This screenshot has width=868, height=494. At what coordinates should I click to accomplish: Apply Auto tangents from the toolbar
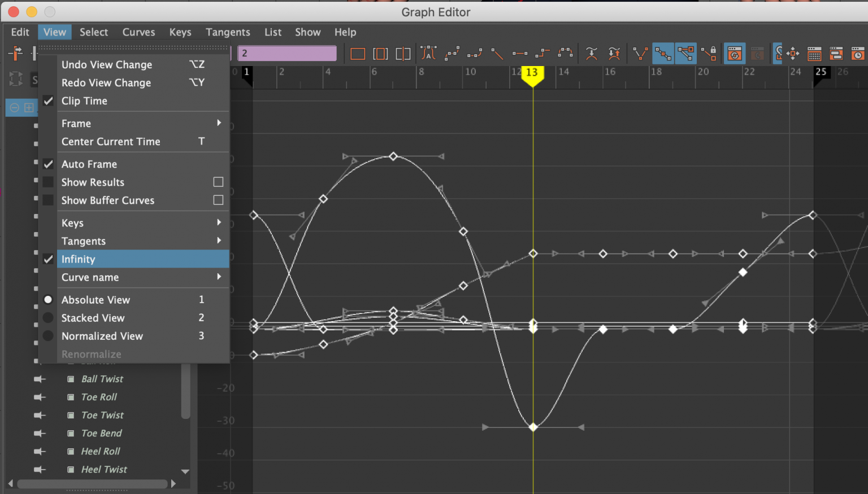(x=429, y=54)
